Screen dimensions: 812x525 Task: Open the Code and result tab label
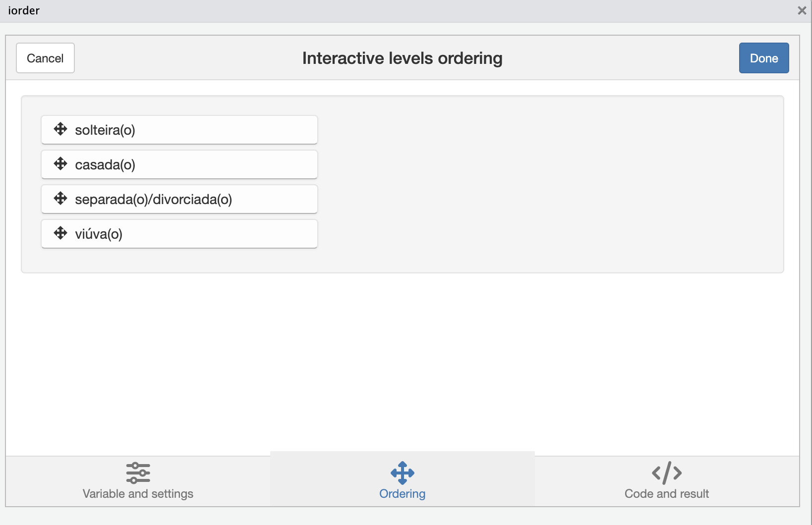pyautogui.click(x=666, y=494)
